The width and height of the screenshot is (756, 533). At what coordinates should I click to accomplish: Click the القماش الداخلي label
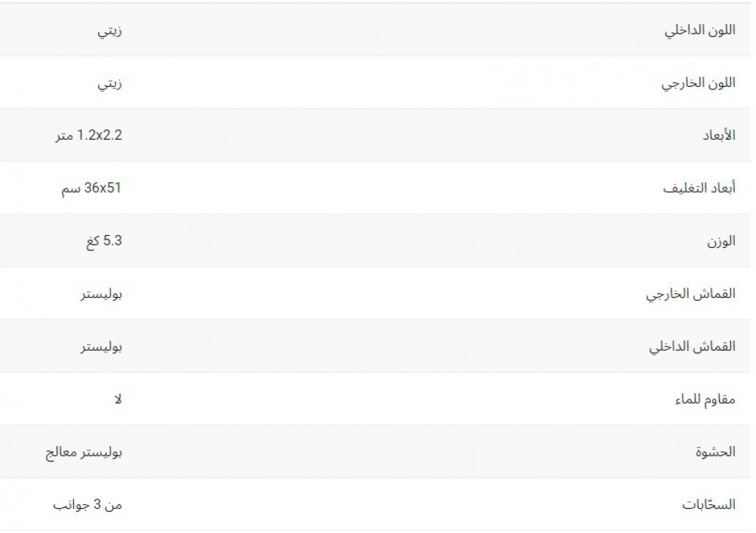(x=692, y=348)
